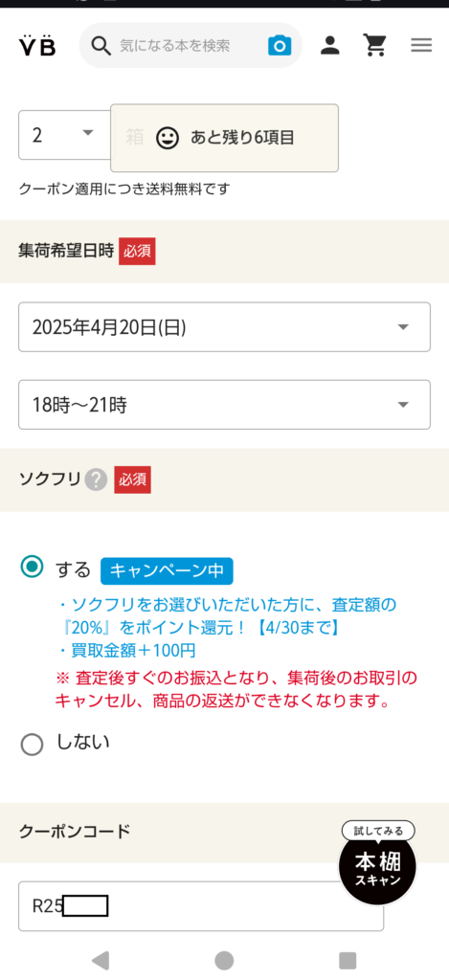
Task: Open camera search with blue camera icon
Action: 280,45
